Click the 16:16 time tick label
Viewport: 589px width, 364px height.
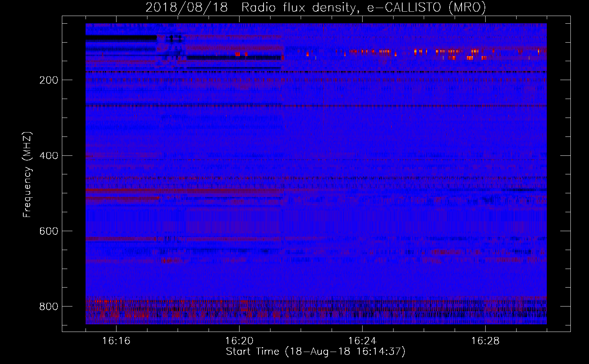(x=116, y=341)
